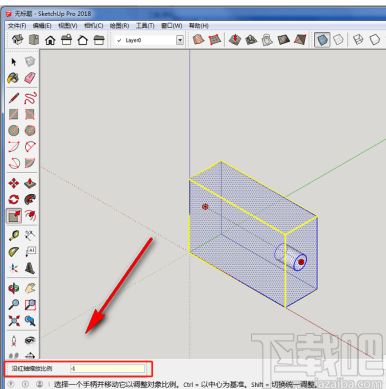Switch to Iso view
Image resolution: width=386 pixels, height=389 pixels.
18,40
